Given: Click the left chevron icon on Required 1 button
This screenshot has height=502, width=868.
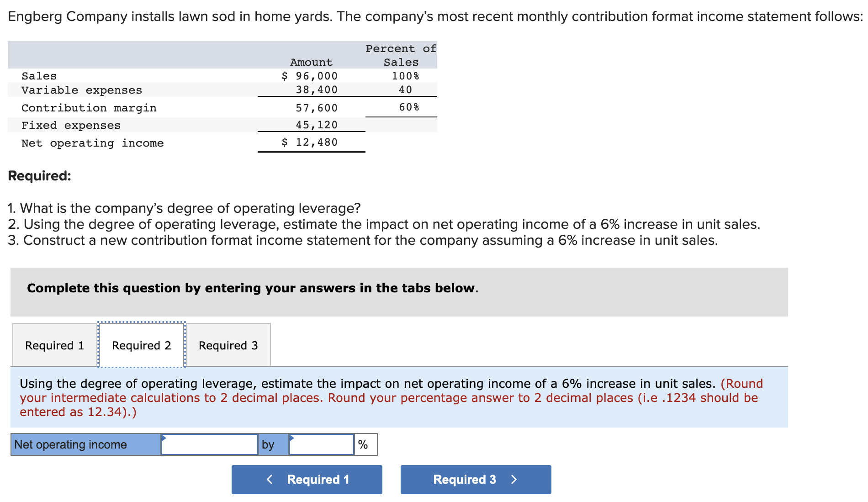Looking at the screenshot, I should (269, 480).
